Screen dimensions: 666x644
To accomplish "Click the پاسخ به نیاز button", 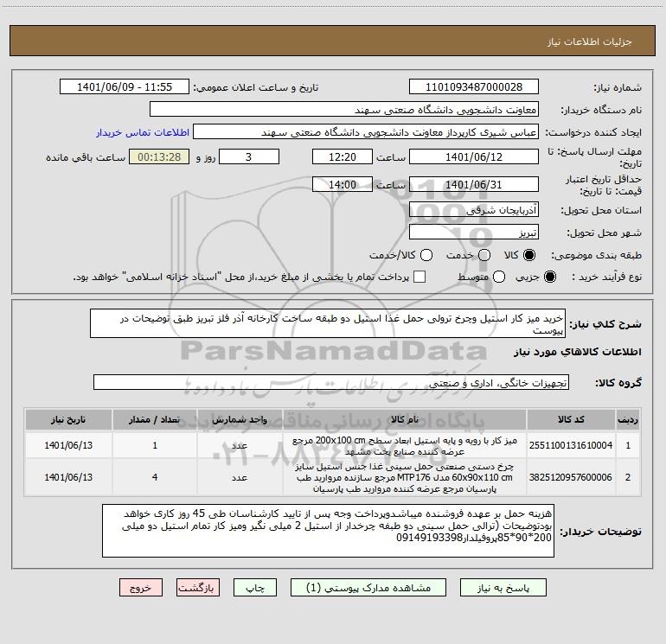I will tap(503, 588).
